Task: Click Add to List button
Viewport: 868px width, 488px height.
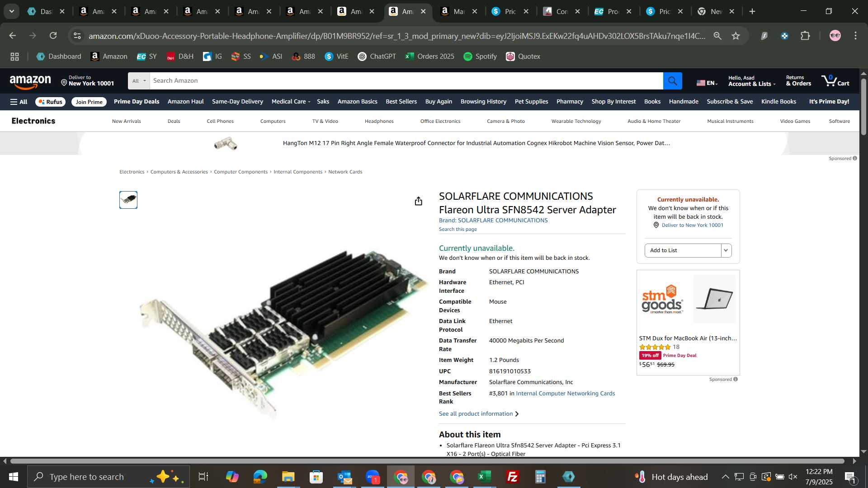Action: [x=683, y=250]
